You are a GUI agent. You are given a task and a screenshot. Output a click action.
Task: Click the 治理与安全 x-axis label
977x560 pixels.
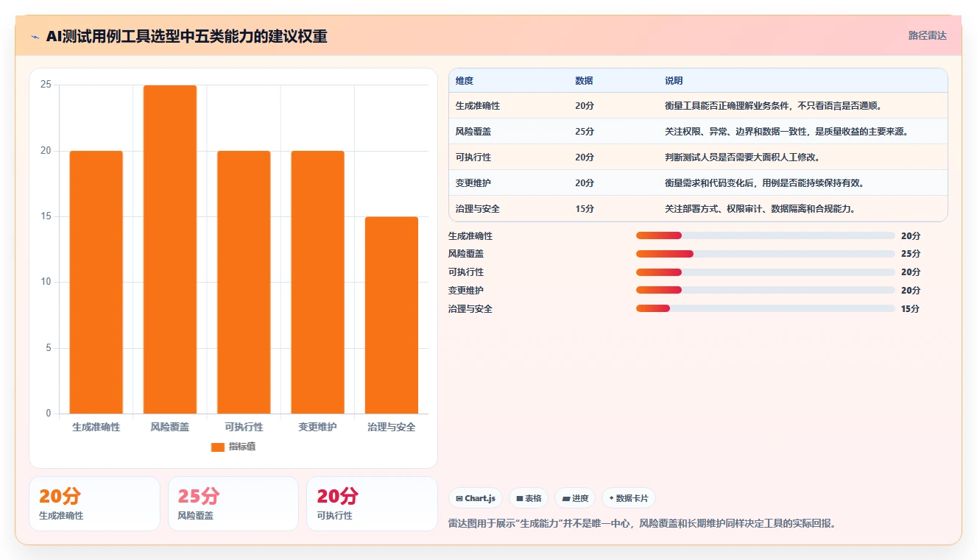[x=392, y=427]
